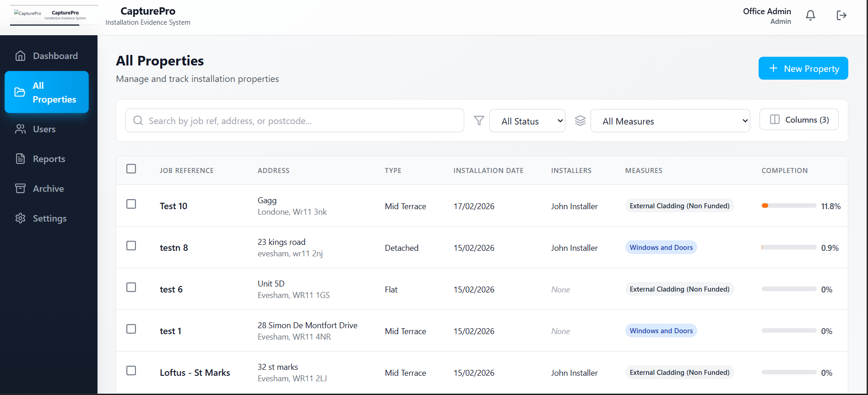The image size is (868, 395).
Task: Click the Settings gear icon
Action: (20, 218)
